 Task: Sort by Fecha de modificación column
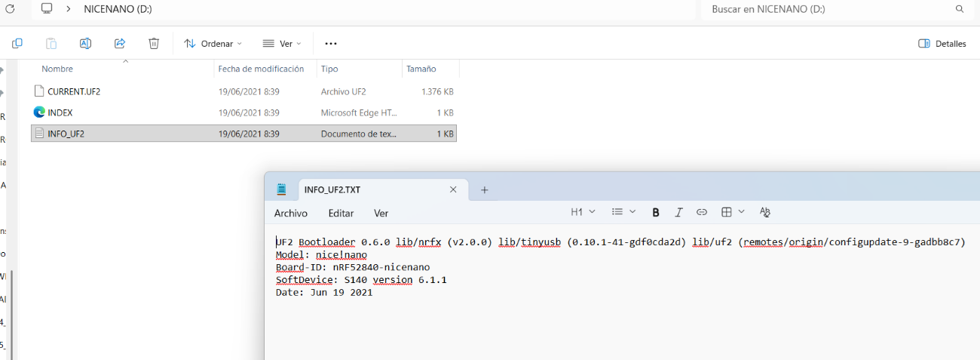(x=261, y=69)
